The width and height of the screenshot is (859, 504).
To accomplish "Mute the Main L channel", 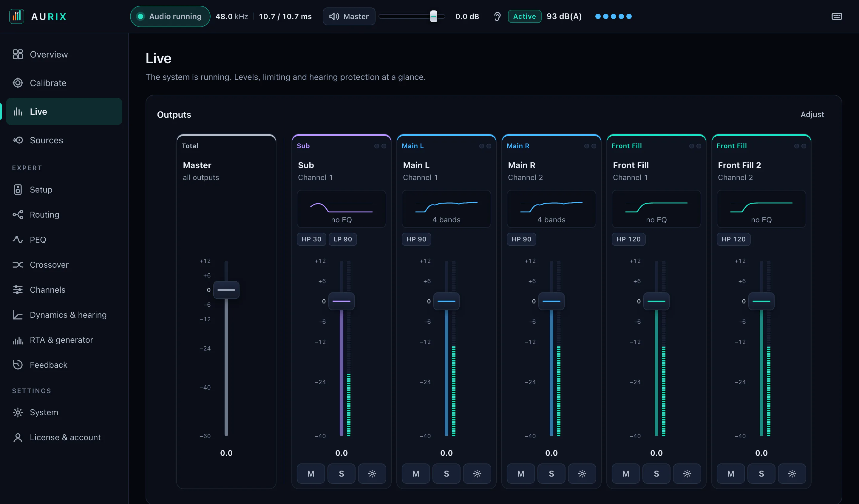I will [415, 473].
